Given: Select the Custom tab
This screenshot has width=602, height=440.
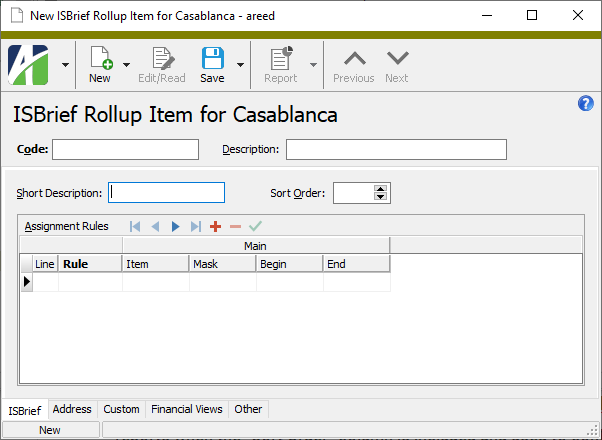Looking at the screenshot, I should click(x=121, y=409).
